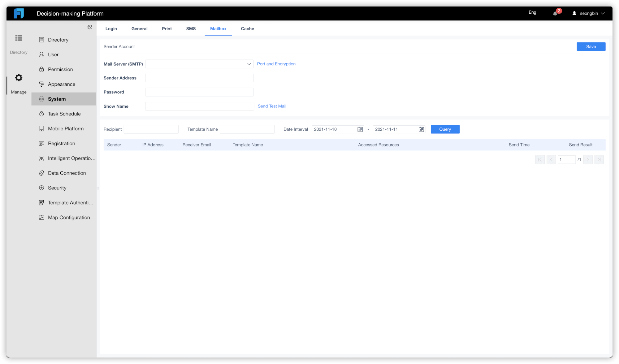Focus the Template Name filter field
Screen dimensions: 619x364
tap(247, 129)
